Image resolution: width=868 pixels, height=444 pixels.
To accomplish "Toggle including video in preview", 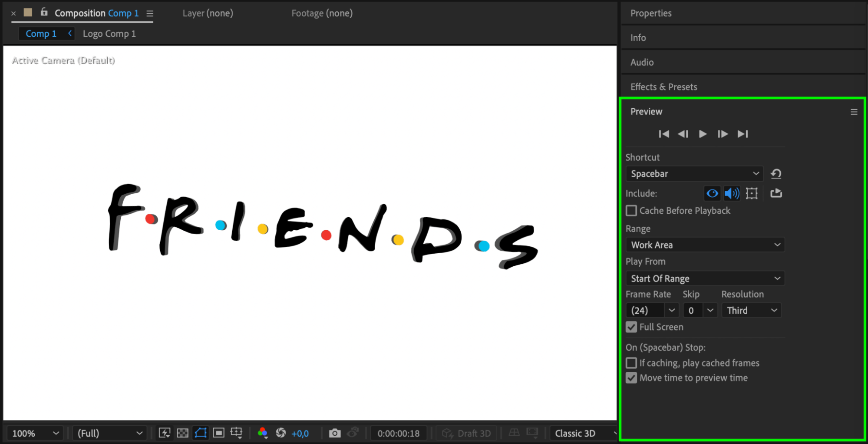I will 712,193.
